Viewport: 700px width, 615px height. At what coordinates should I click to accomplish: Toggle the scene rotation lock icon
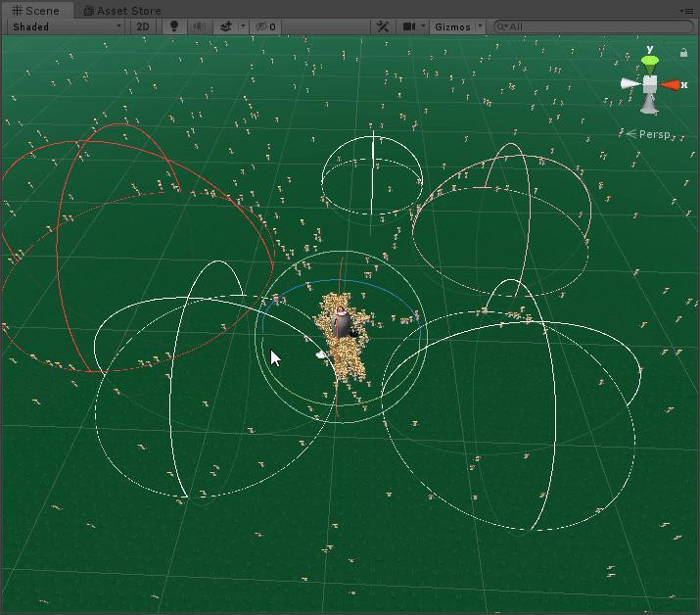click(x=683, y=53)
